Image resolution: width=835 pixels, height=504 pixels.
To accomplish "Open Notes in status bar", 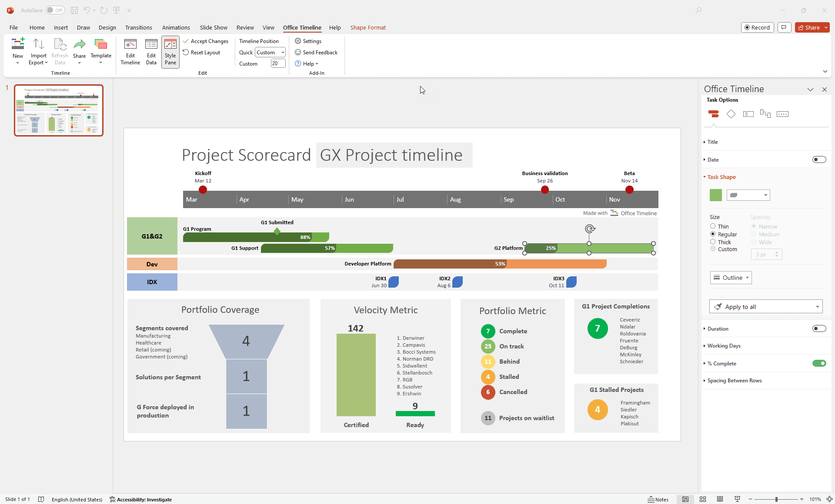I will (658, 499).
